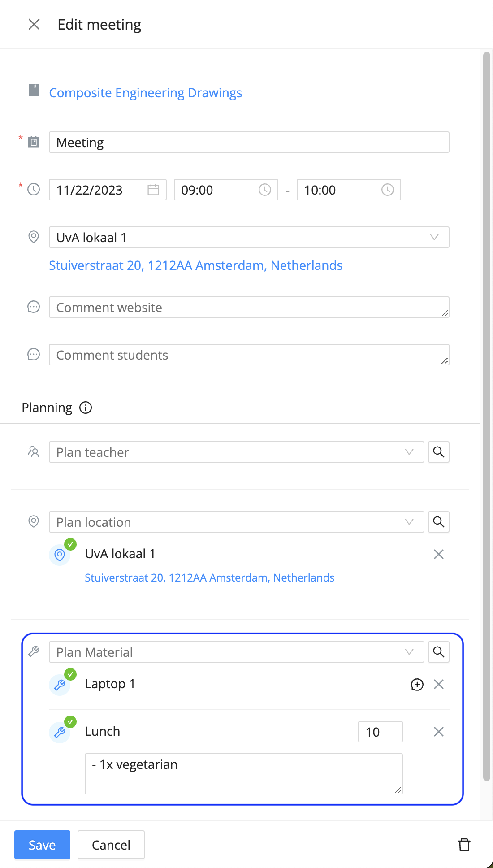The width and height of the screenshot is (493, 868).
Task: Click the Comment students text area
Action: coord(249,355)
